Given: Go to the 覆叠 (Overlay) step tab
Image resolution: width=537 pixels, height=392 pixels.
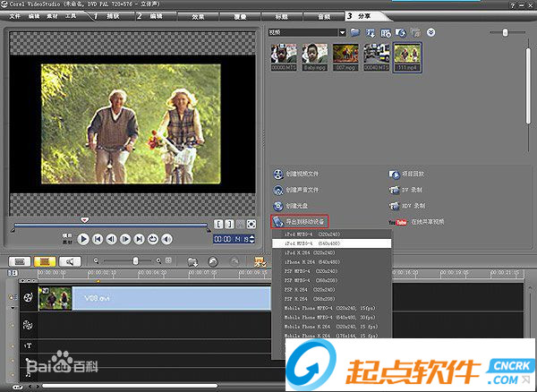Looking at the screenshot, I should pyautogui.click(x=240, y=16).
